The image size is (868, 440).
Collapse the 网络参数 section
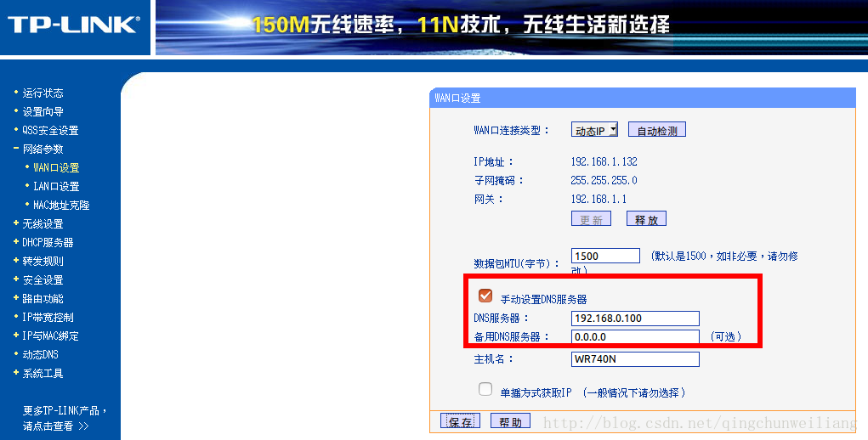pyautogui.click(x=43, y=149)
